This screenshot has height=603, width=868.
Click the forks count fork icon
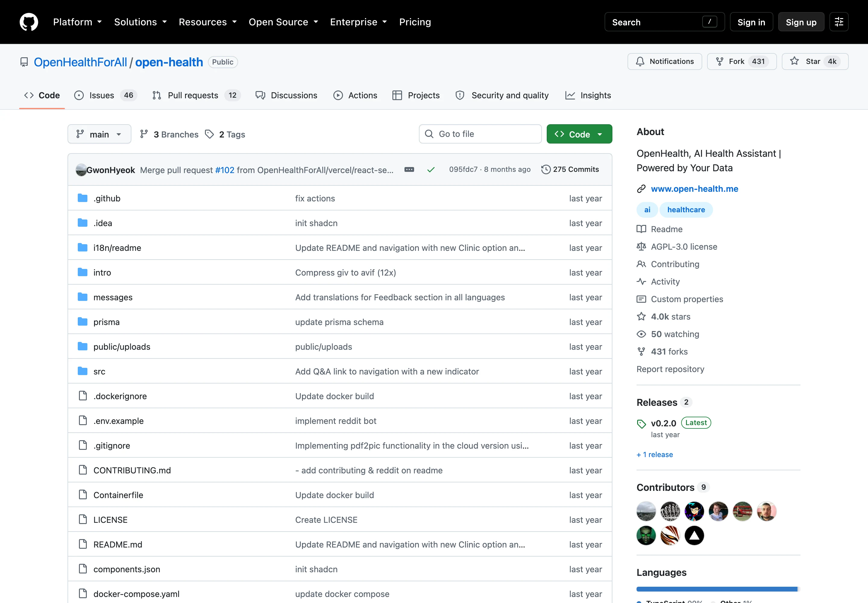click(641, 351)
